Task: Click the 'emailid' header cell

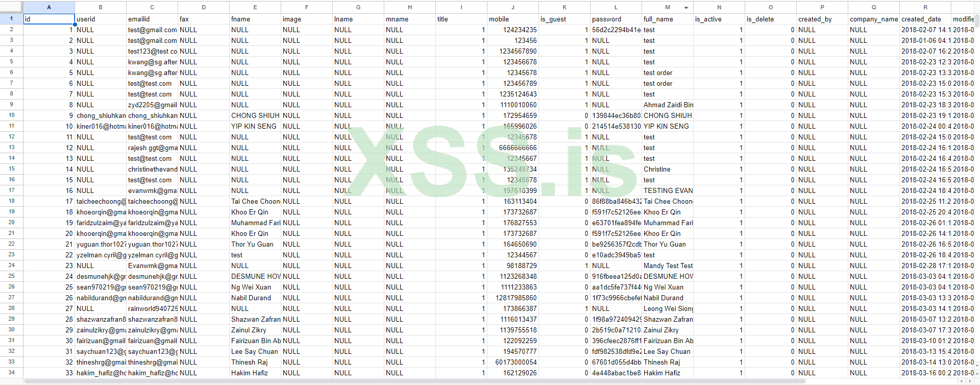Action: (152, 19)
